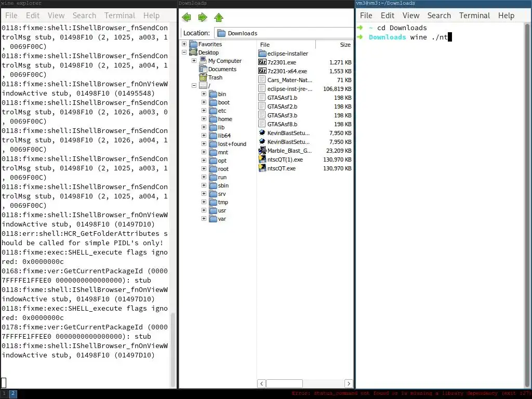Image resolution: width=532 pixels, height=399 pixels.
Task: Open Edit menu in the vm3 Downloads terminal
Action: 388,16
